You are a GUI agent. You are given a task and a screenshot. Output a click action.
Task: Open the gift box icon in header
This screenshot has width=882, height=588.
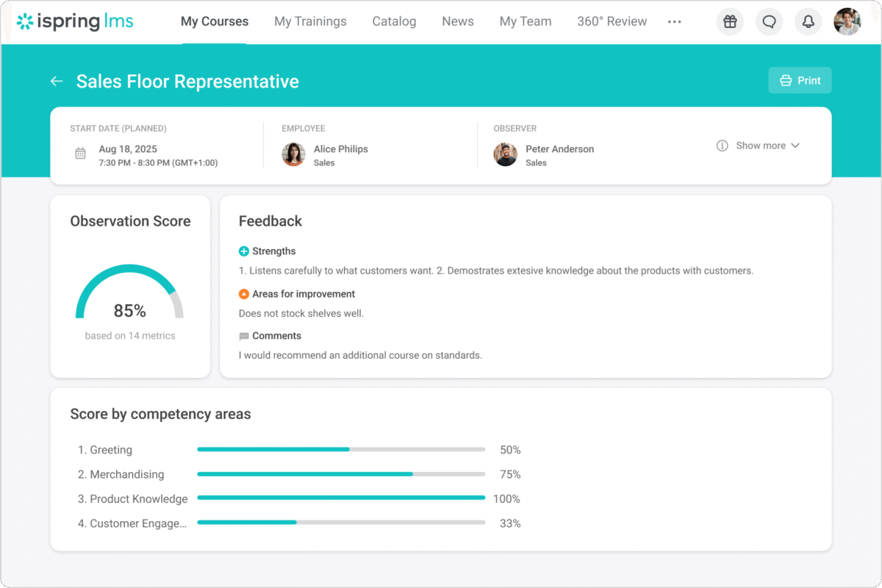[729, 21]
